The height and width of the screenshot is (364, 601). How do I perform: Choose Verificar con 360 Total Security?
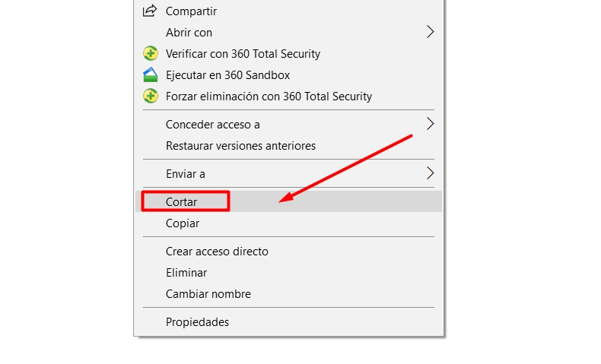point(288,54)
